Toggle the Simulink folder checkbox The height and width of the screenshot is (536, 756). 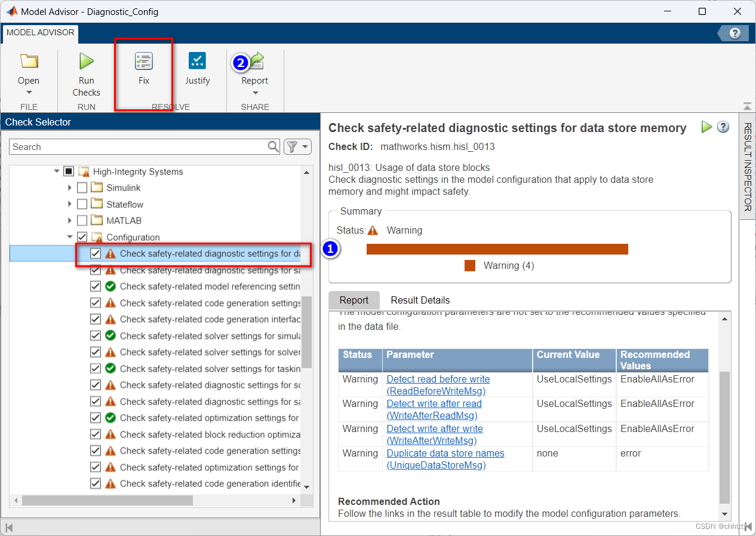coord(82,188)
